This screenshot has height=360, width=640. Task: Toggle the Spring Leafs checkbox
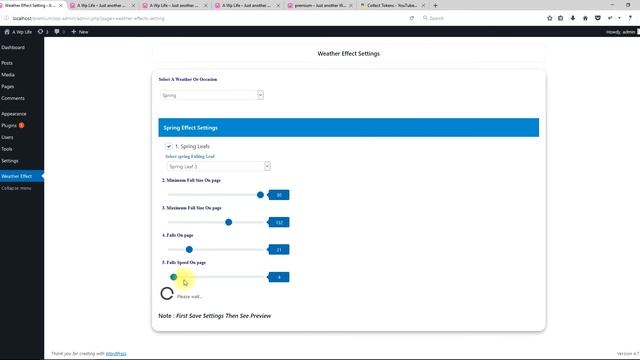point(169,146)
